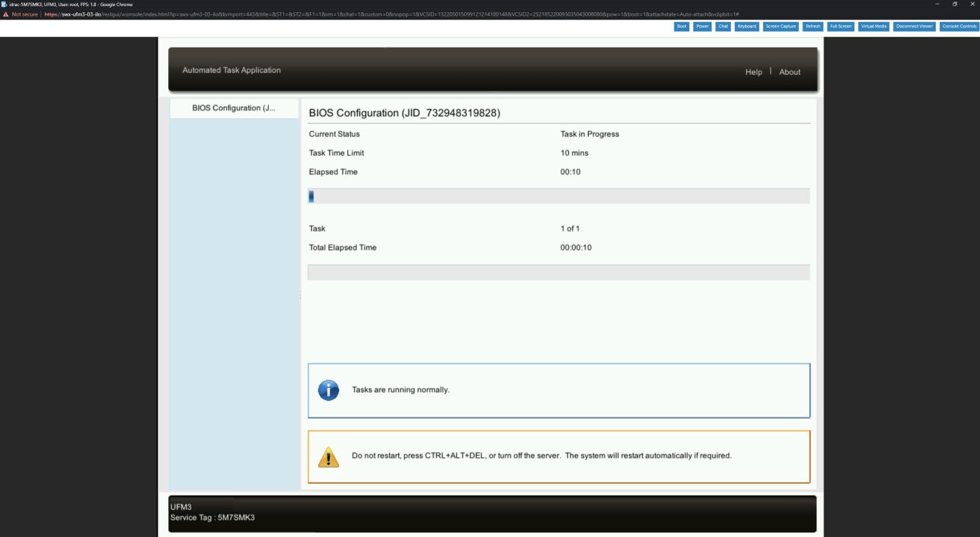The width and height of the screenshot is (980, 537).
Task: Select the BIOS Configuration sidebar tab
Action: coord(234,108)
